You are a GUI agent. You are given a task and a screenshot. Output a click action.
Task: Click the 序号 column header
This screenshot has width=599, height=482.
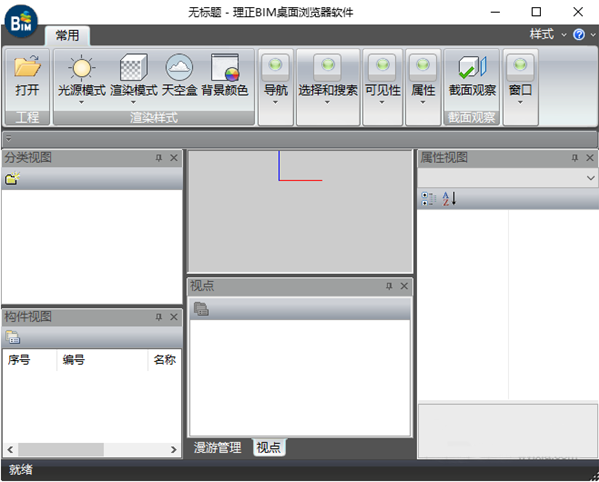pos(29,360)
